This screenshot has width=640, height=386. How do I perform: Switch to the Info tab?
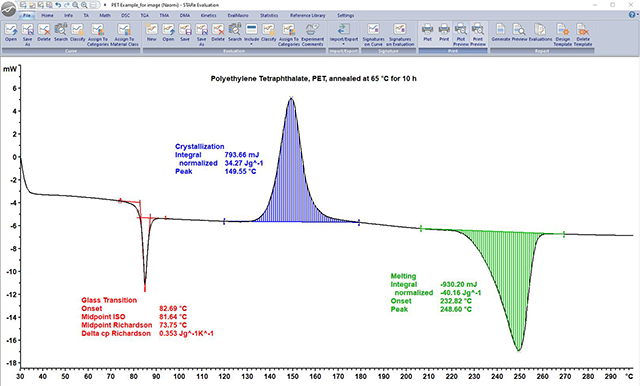click(x=68, y=16)
